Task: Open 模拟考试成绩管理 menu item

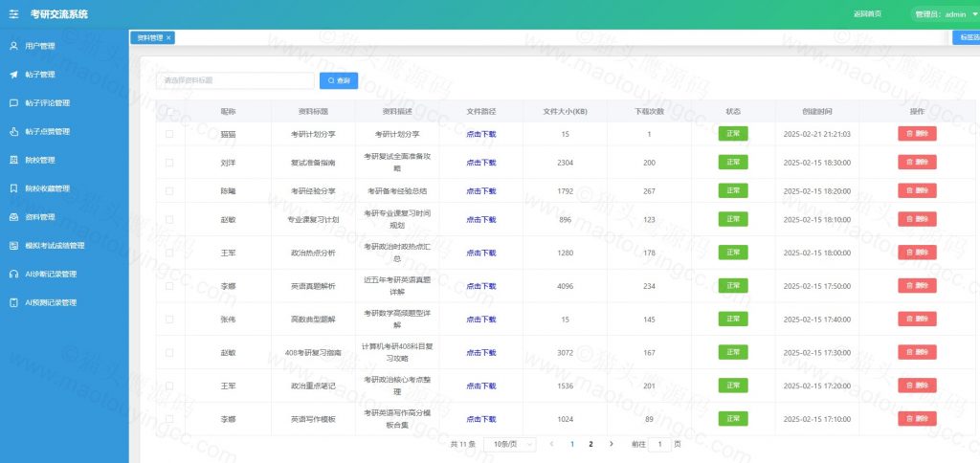Action: click(64, 246)
